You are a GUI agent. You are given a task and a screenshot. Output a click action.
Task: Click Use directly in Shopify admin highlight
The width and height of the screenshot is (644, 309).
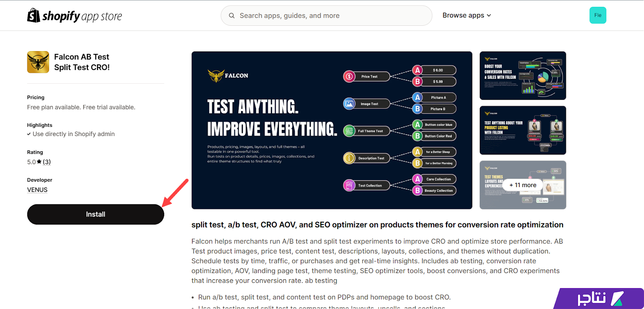click(74, 134)
